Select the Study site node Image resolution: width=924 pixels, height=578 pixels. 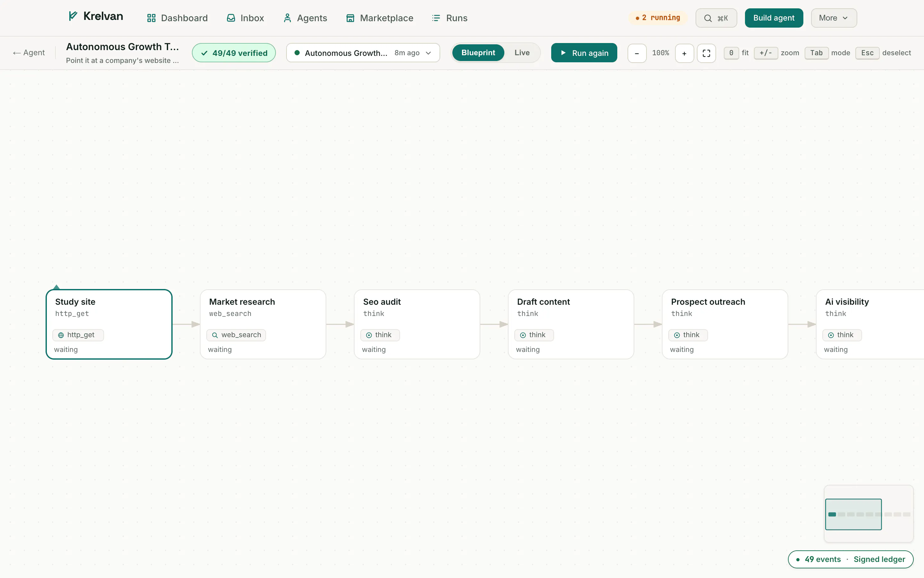point(109,324)
